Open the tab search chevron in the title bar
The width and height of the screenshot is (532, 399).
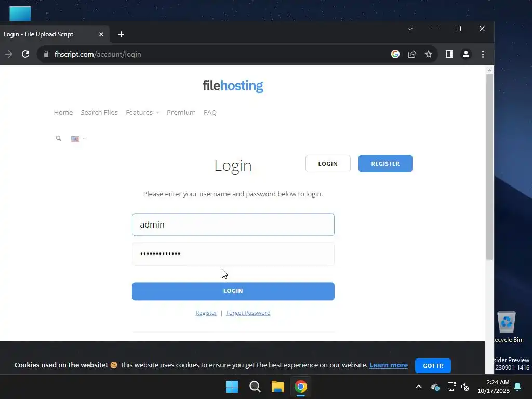[410, 29]
